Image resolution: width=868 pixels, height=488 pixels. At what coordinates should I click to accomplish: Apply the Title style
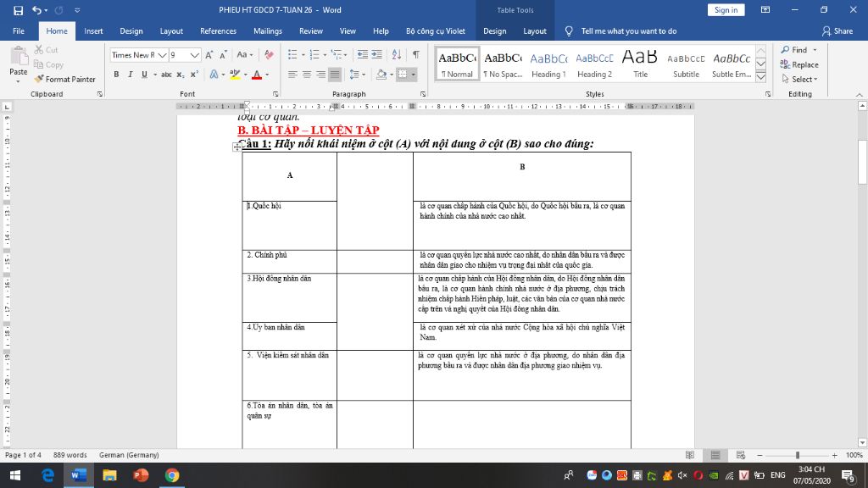click(640, 64)
